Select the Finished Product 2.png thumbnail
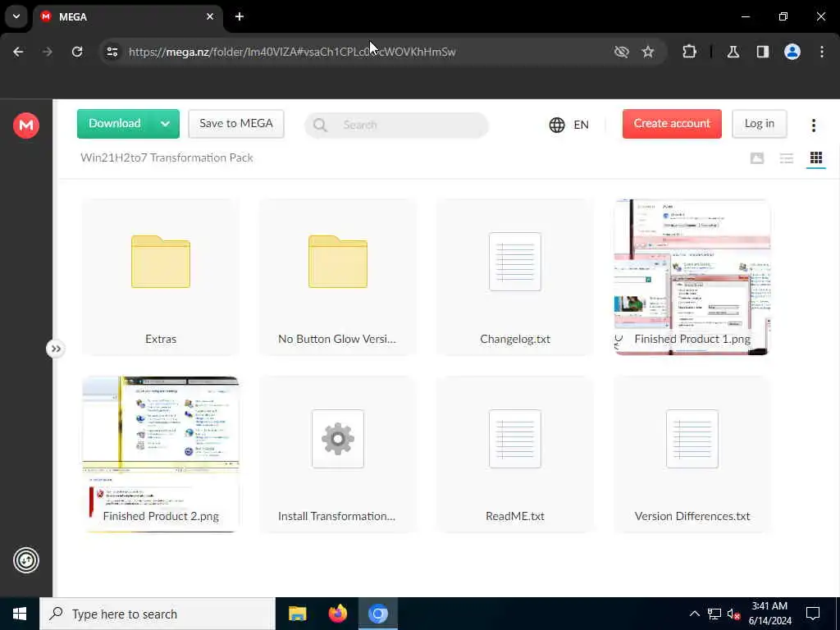The height and width of the screenshot is (630, 840). (161, 454)
